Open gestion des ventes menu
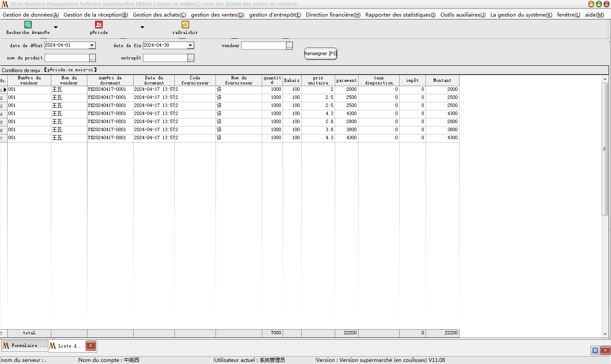The image size is (611, 364). pyautogui.click(x=218, y=14)
